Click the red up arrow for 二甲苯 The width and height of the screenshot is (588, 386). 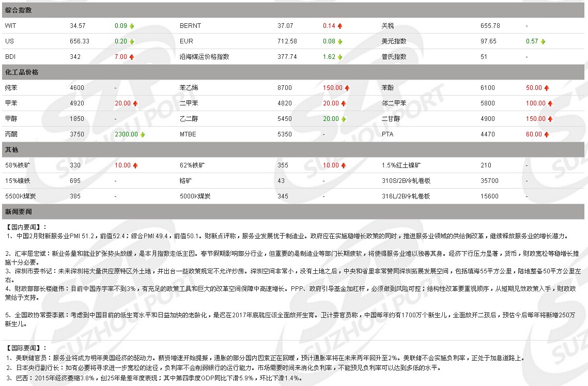click(344, 103)
